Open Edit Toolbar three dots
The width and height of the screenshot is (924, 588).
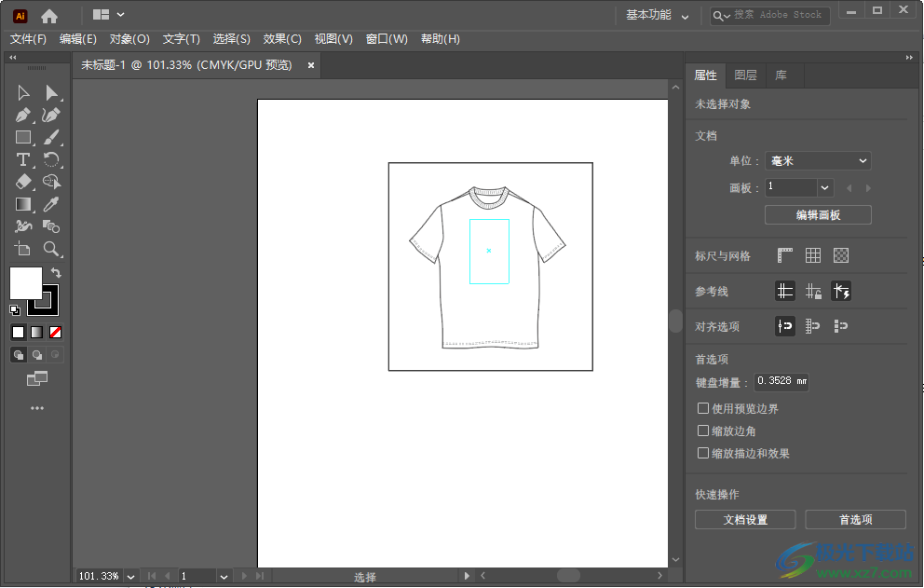(37, 408)
